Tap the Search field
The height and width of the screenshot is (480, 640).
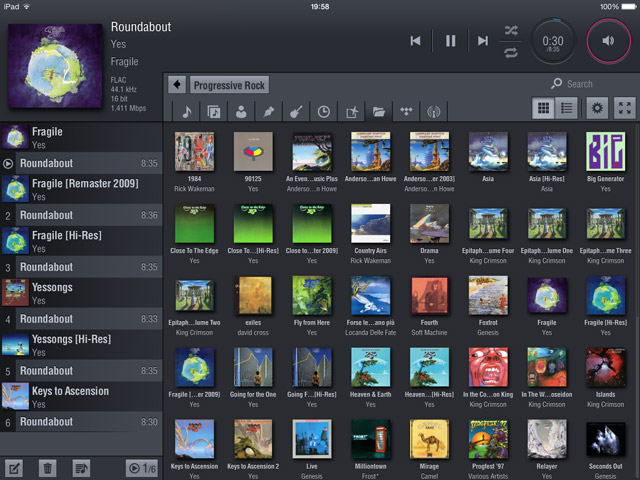[x=590, y=84]
